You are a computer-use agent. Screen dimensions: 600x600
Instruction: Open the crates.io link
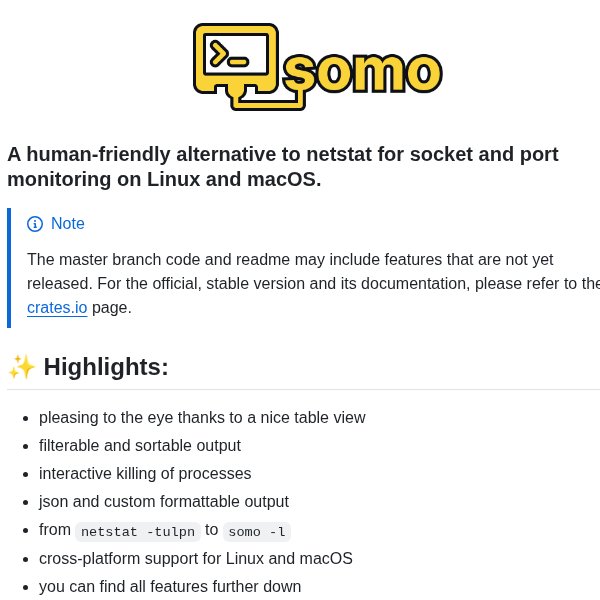57,308
